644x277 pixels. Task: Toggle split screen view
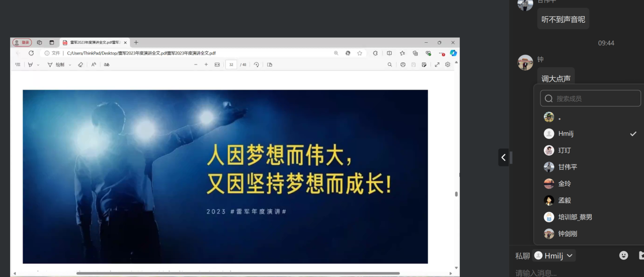tap(389, 53)
